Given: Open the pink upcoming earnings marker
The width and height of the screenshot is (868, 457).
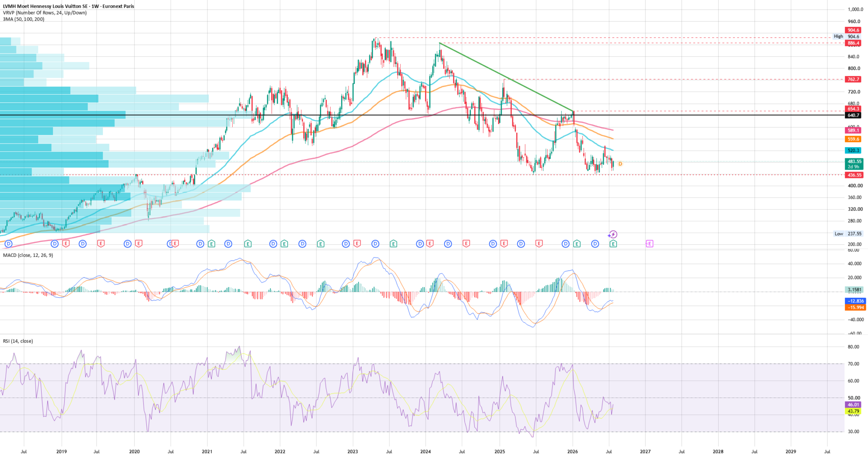Looking at the screenshot, I should click(649, 244).
